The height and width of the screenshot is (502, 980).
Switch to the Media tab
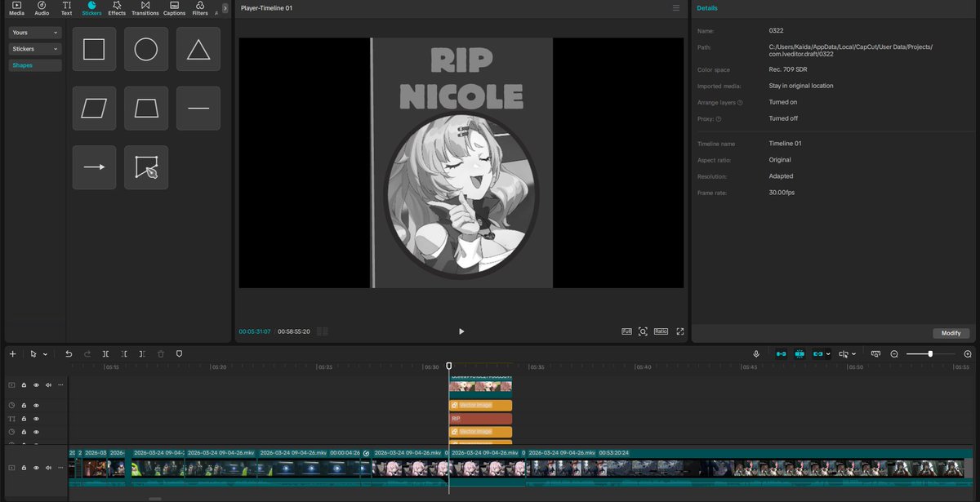(16, 8)
